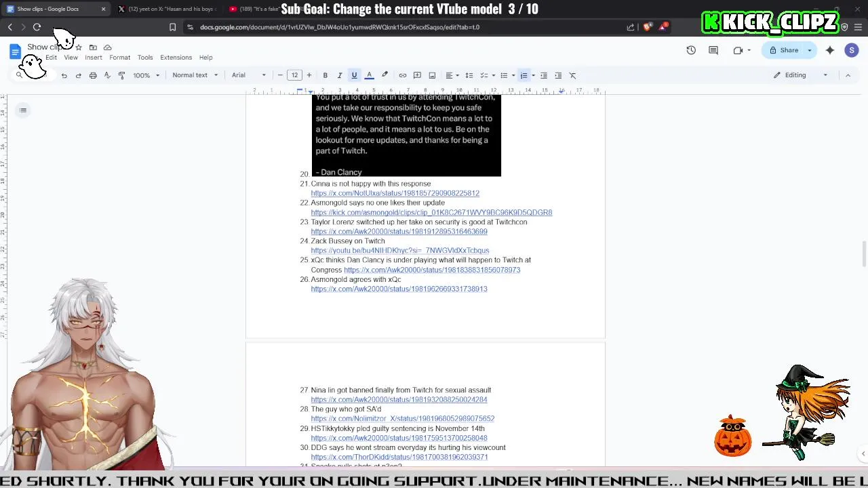Open the Normal text style dropdown
This screenshot has height=488, width=868.
(195, 75)
